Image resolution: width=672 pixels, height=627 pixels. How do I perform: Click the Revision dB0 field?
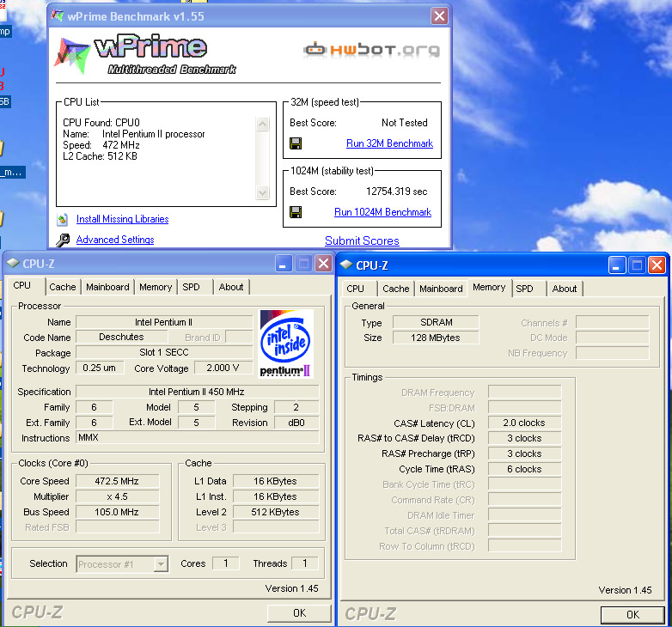tap(296, 423)
